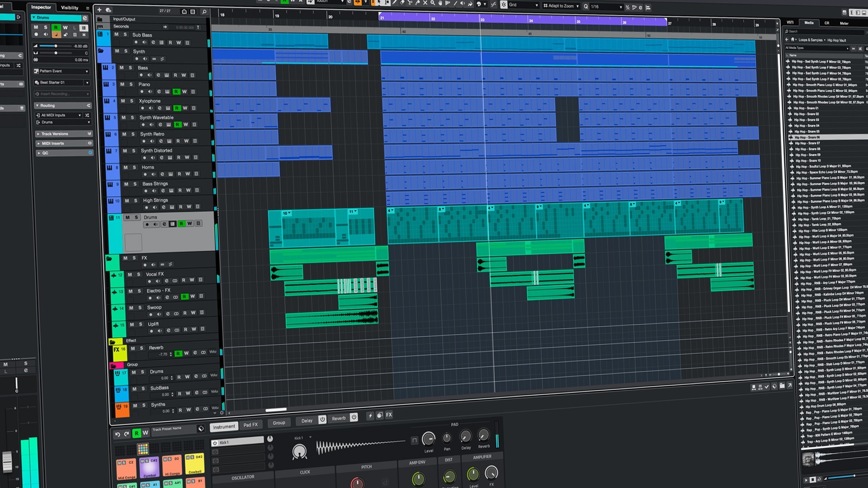Adjust the -8.00 dB volume slider in the Inspector

(56, 47)
